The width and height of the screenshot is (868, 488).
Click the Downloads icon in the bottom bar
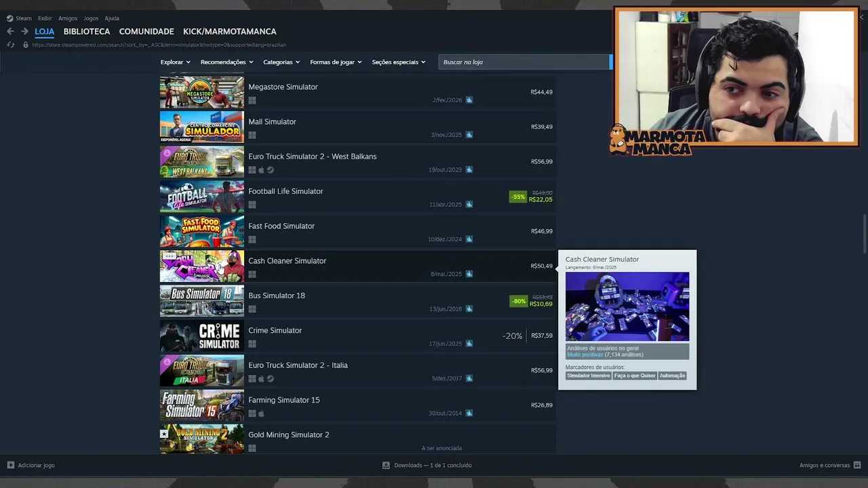tap(386, 465)
